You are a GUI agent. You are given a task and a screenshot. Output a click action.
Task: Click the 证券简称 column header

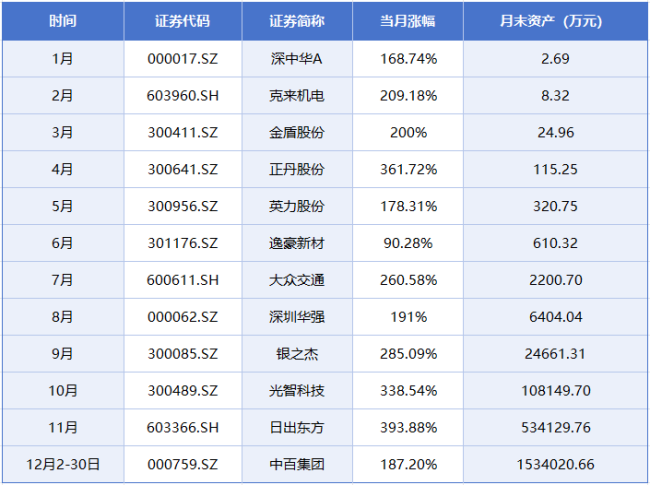point(297,21)
